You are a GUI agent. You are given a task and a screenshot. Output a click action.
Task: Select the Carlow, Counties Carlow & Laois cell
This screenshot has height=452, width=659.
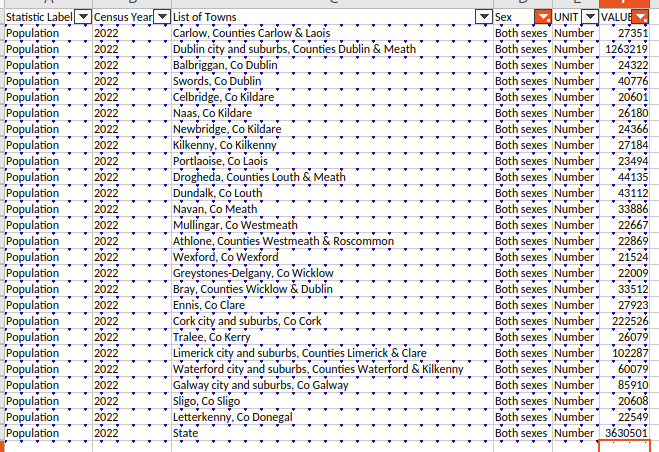(x=251, y=33)
